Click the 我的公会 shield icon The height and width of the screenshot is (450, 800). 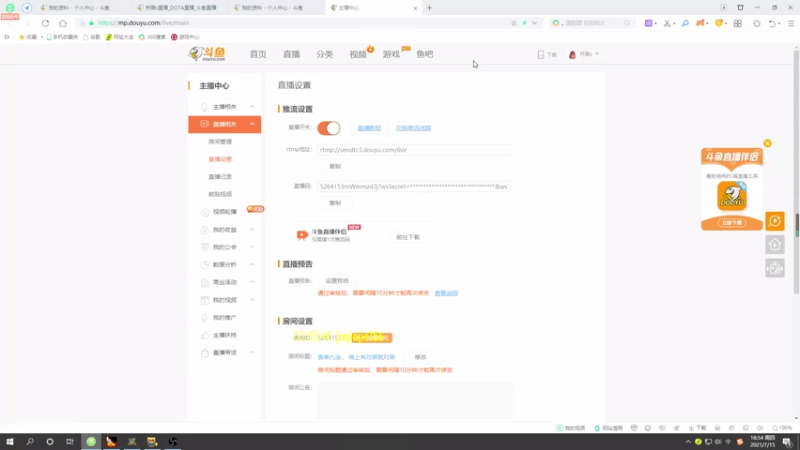[x=205, y=247]
